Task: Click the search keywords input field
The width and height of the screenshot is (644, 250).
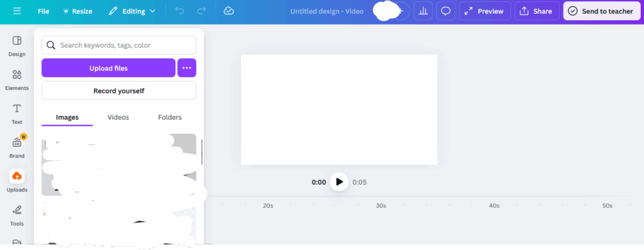Action: pyautogui.click(x=119, y=45)
